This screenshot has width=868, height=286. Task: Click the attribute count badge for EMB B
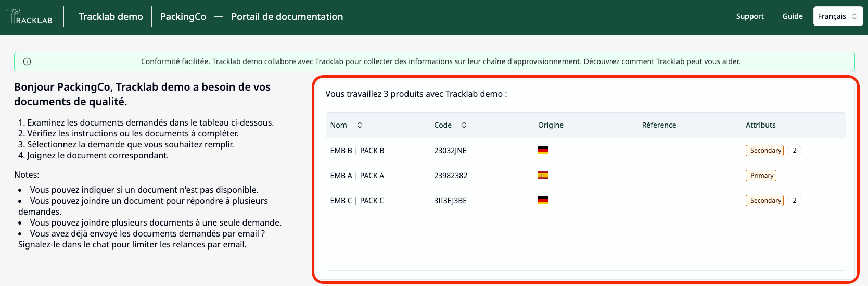coord(794,151)
